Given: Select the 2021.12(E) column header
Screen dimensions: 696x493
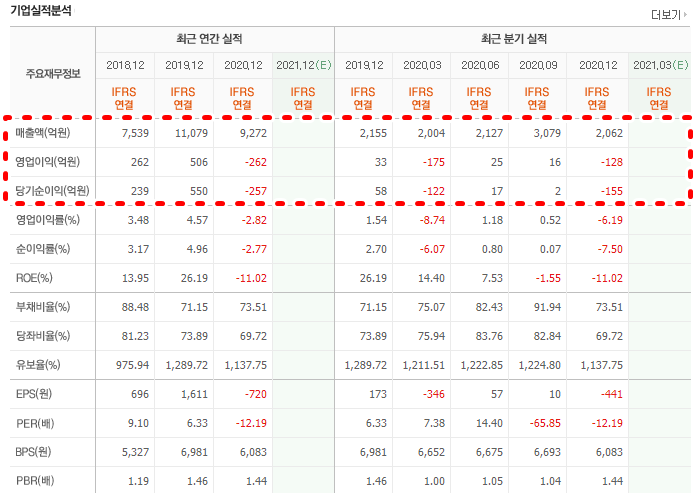Looking at the screenshot, I should point(304,65).
